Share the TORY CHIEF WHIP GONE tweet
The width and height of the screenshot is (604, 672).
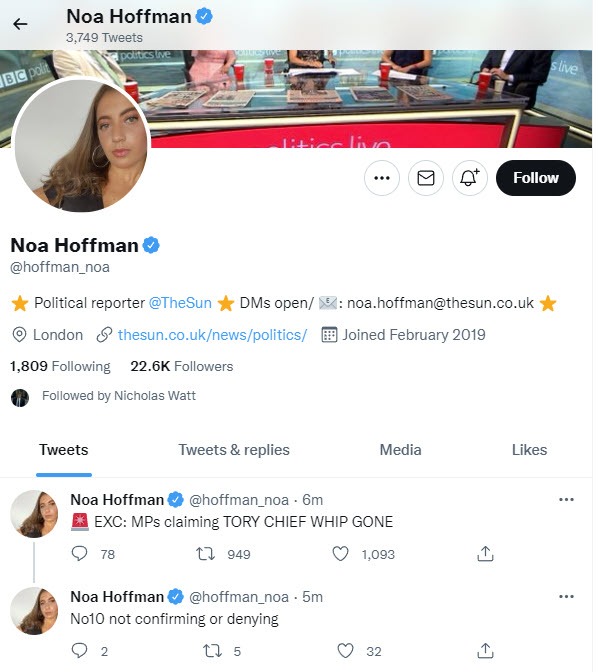pyautogui.click(x=486, y=553)
